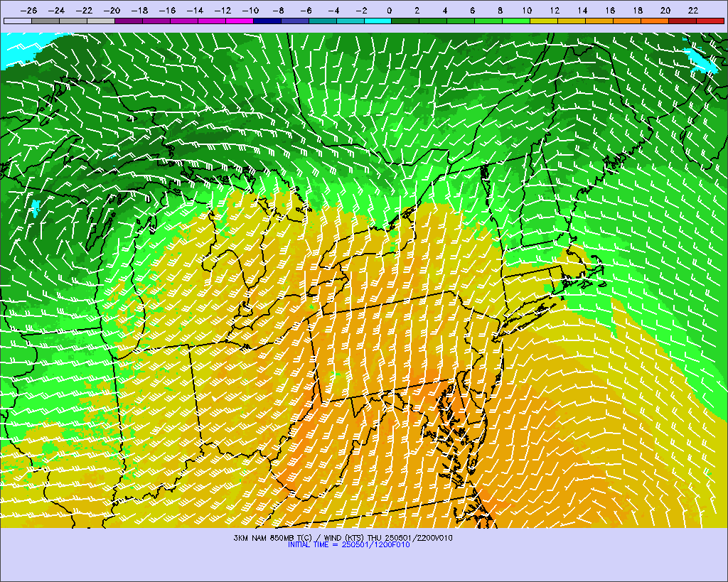Click the lavender swatch at the legend's cold end

[x=18, y=21]
